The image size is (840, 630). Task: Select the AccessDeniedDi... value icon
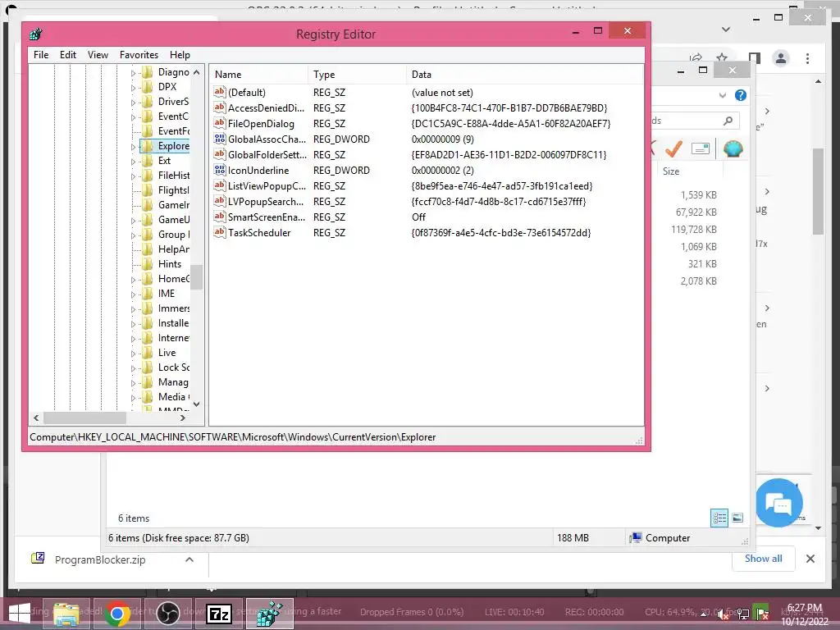220,107
